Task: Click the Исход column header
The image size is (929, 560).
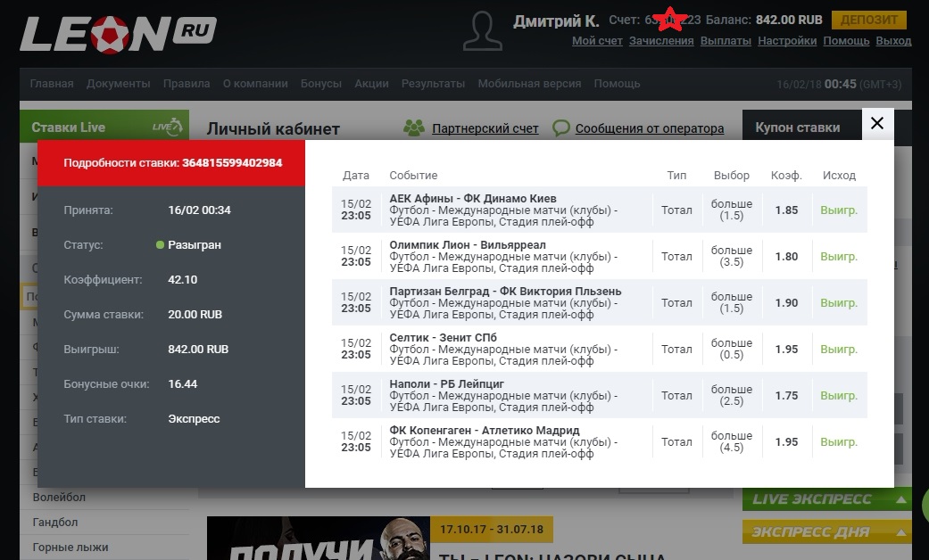Action: pos(839,175)
